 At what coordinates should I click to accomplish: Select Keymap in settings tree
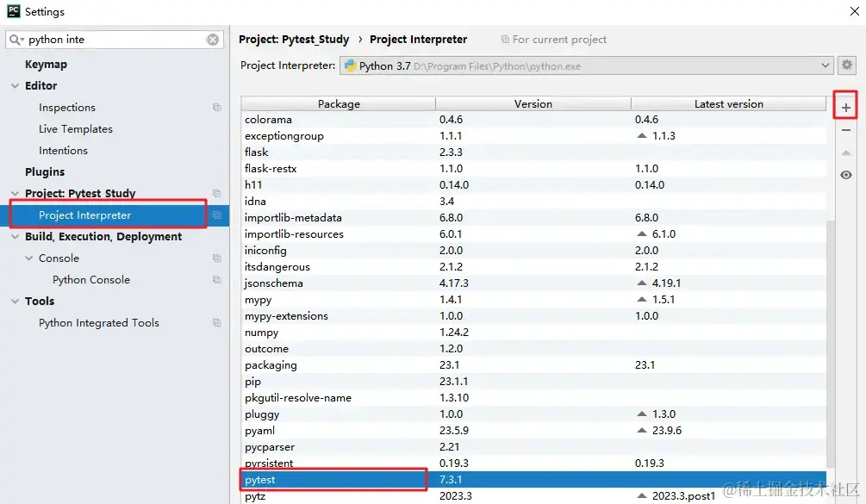coord(46,64)
